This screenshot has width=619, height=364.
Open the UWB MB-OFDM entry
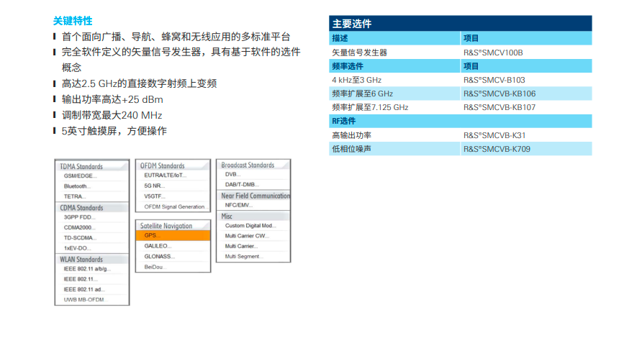pyautogui.click(x=83, y=299)
